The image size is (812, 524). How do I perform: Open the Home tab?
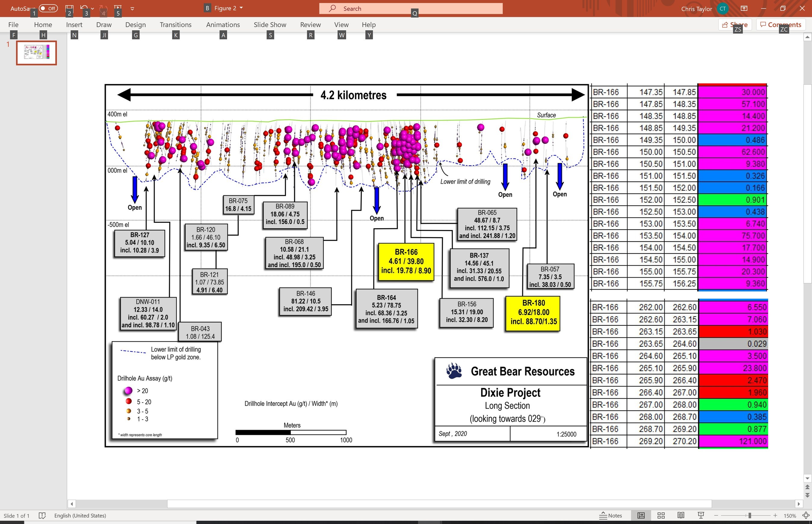43,25
